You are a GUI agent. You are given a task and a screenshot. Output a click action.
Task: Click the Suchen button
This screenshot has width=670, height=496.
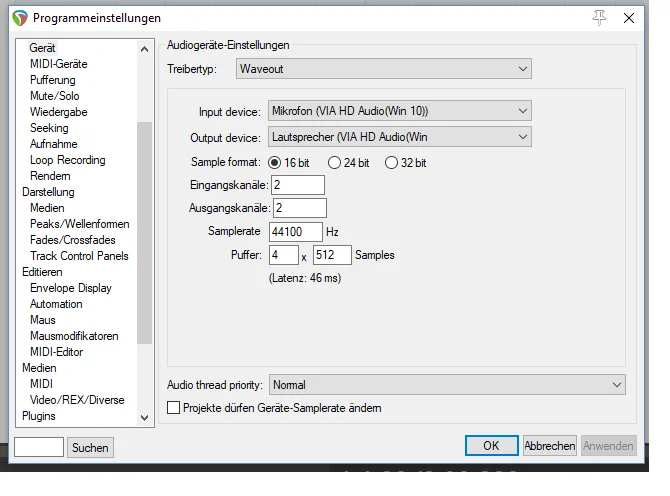(x=90, y=448)
